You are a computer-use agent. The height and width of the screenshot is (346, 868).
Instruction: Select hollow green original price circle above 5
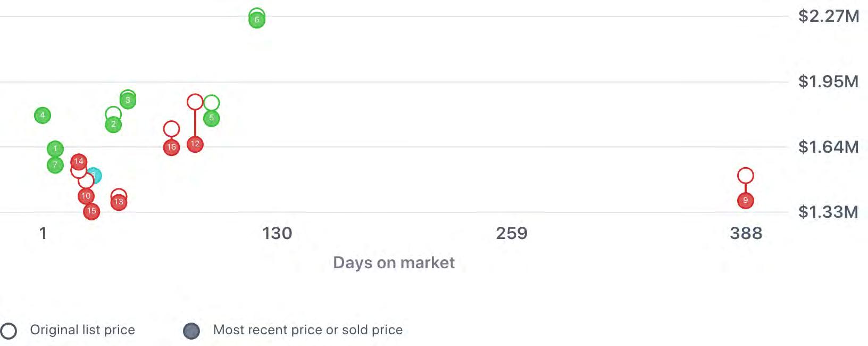coord(212,103)
